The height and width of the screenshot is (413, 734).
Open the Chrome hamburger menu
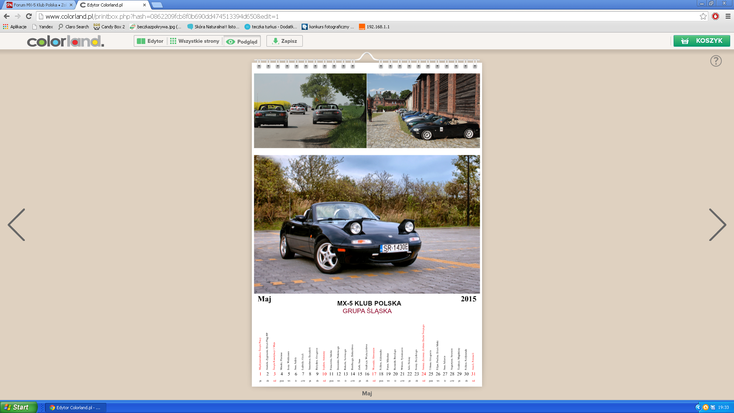(727, 16)
